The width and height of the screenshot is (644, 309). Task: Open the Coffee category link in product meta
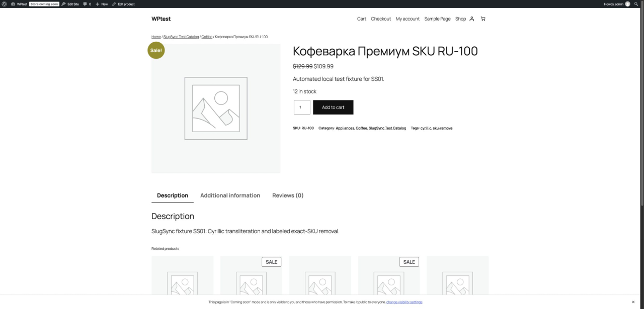[361, 128]
